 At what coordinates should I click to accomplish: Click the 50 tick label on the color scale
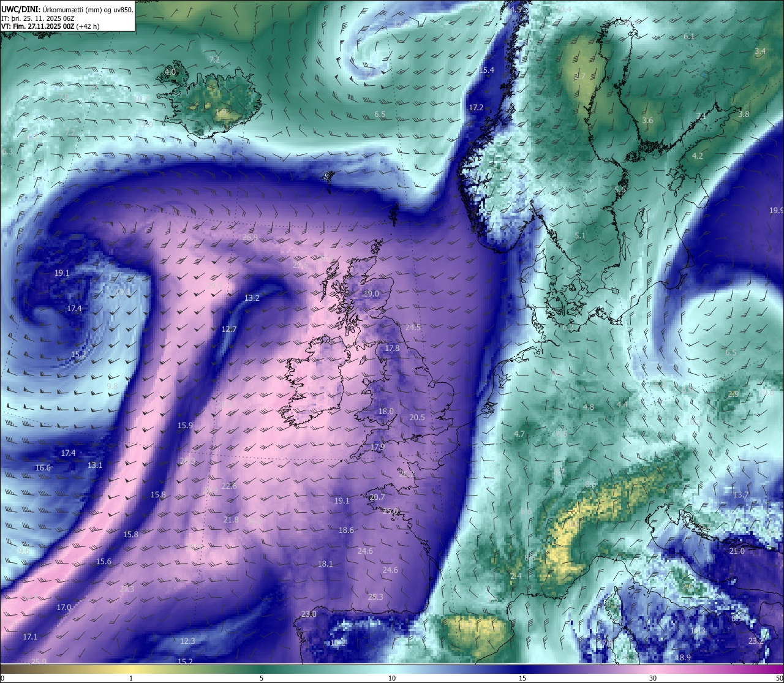click(x=779, y=678)
